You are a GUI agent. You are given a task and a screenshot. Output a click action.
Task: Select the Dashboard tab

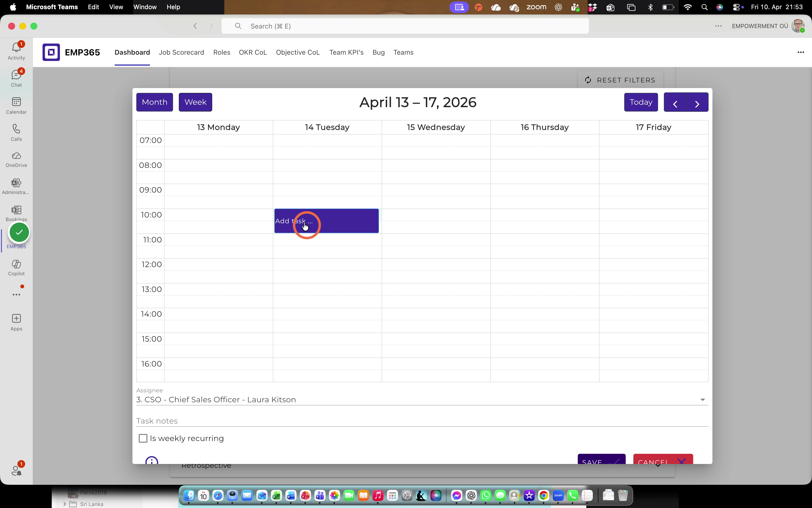pos(132,52)
